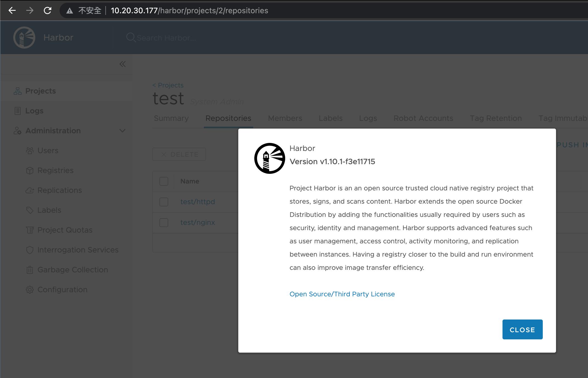The height and width of the screenshot is (378, 588).
Task: Click the Logs sidebar icon
Action: pyautogui.click(x=18, y=111)
